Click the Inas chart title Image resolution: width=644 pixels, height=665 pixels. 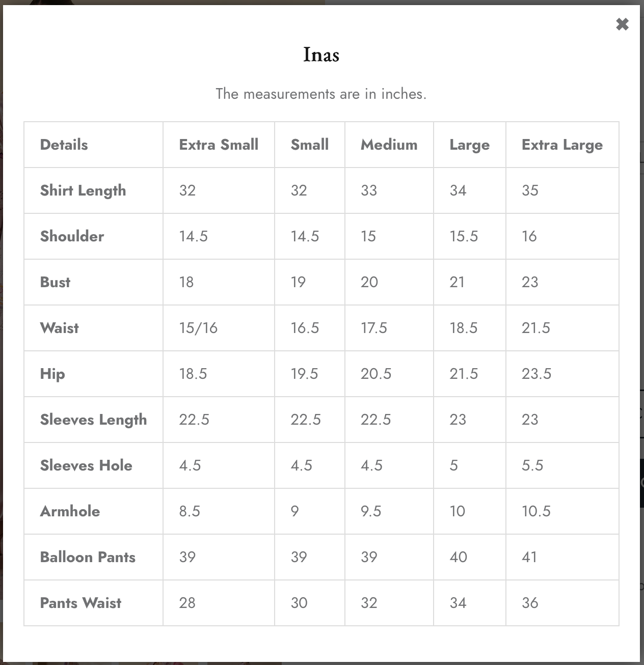[321, 54]
